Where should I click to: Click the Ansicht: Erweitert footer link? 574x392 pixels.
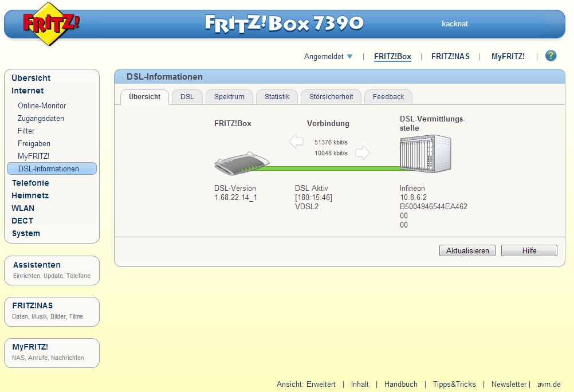[306, 385]
